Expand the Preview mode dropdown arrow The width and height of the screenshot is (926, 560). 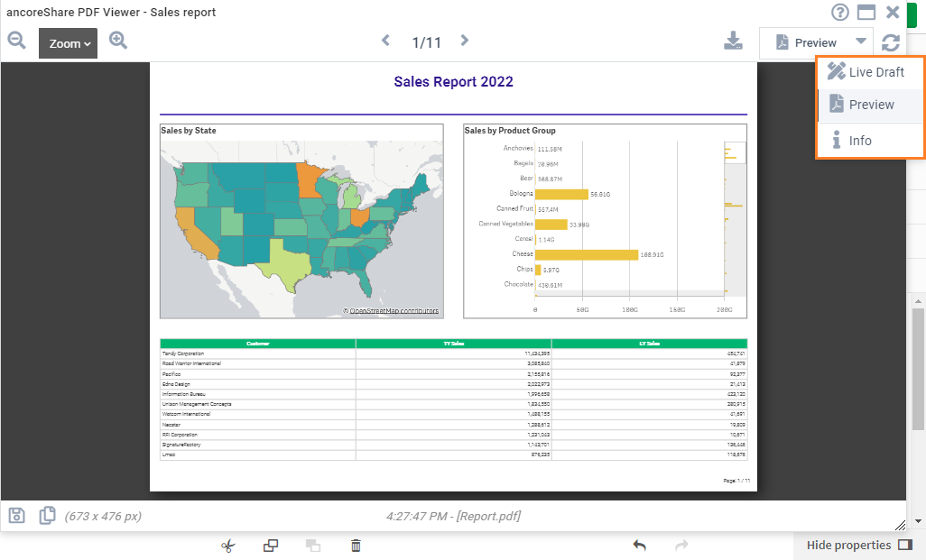tap(861, 41)
